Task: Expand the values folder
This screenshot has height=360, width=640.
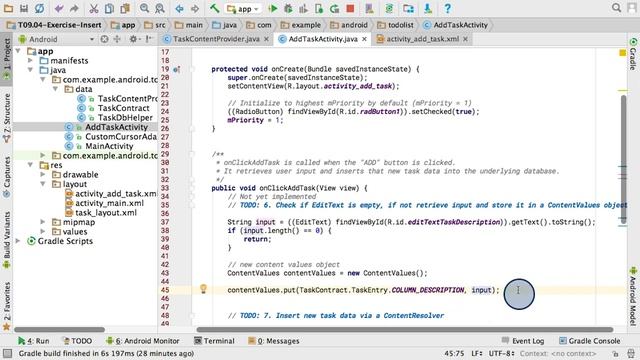Action: tap(42, 231)
